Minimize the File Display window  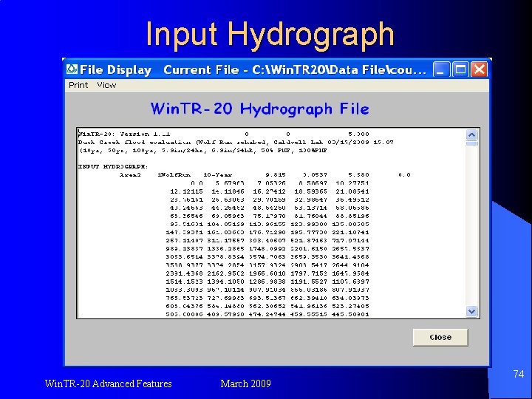tap(441, 69)
